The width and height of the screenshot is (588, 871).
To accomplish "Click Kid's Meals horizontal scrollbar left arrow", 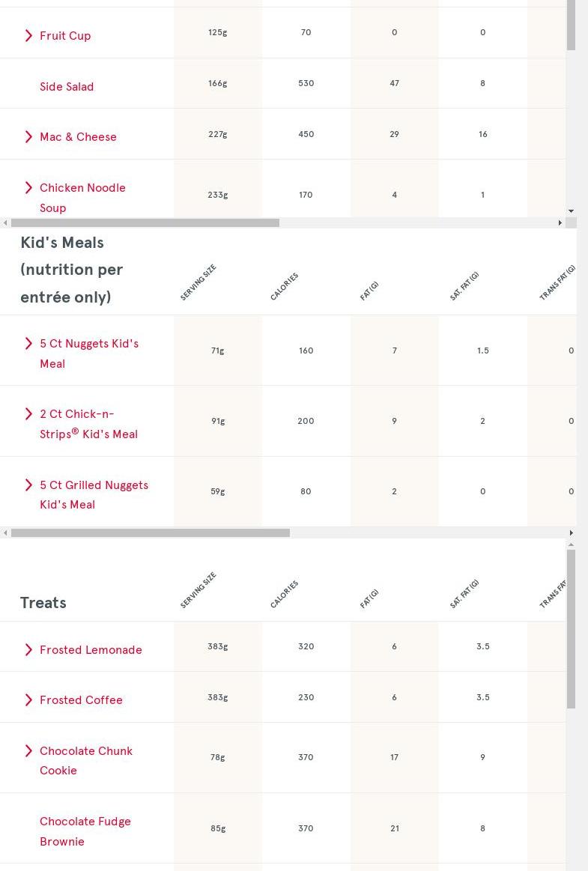I will tap(5, 533).
